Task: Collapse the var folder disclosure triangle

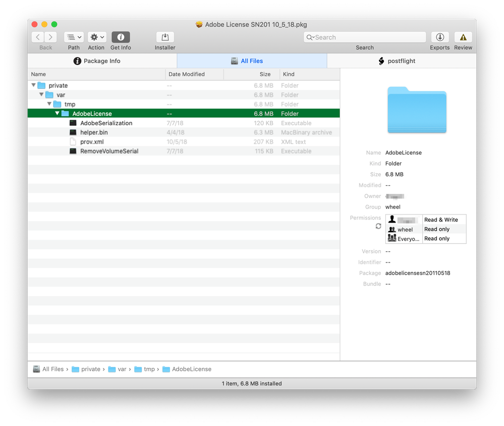Action: [41, 94]
